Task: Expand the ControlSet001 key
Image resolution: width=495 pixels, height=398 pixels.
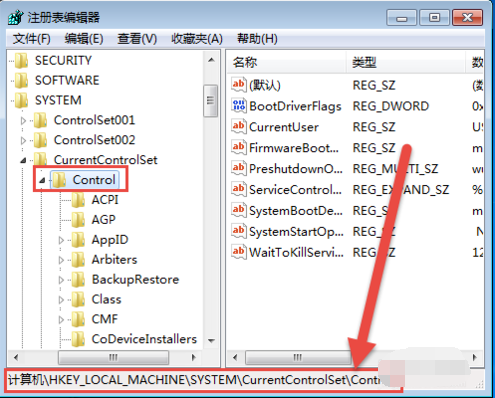Action: (x=23, y=121)
